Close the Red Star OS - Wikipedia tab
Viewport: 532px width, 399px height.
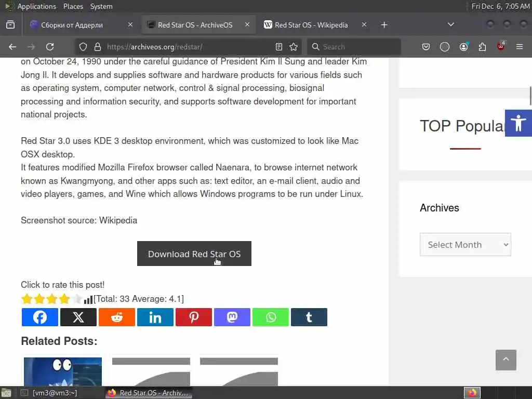point(364,24)
